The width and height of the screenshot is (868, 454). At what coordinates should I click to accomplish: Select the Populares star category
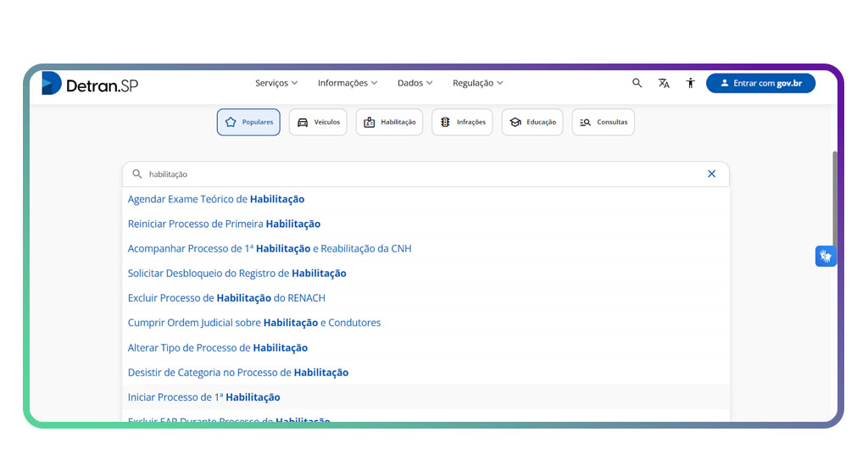pos(248,122)
